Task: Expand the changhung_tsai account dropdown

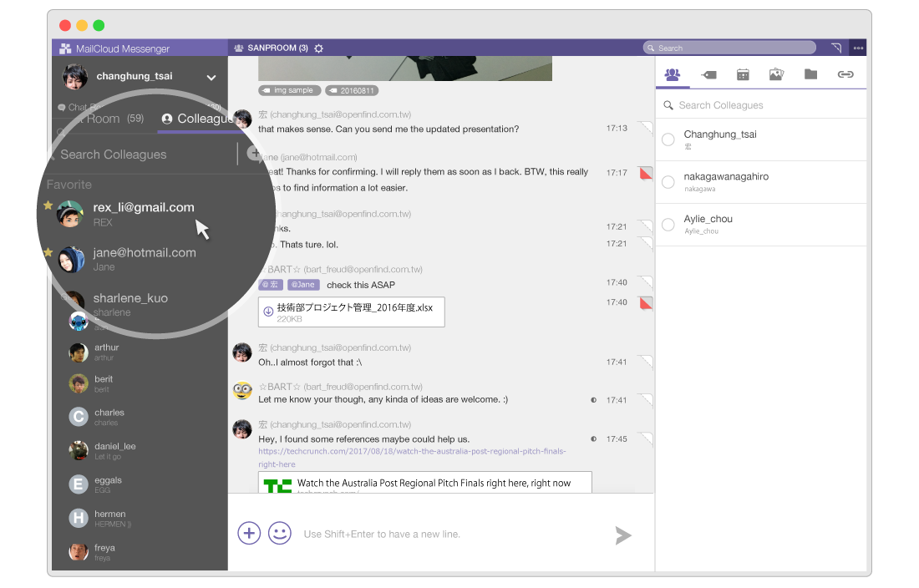Action: (211, 78)
